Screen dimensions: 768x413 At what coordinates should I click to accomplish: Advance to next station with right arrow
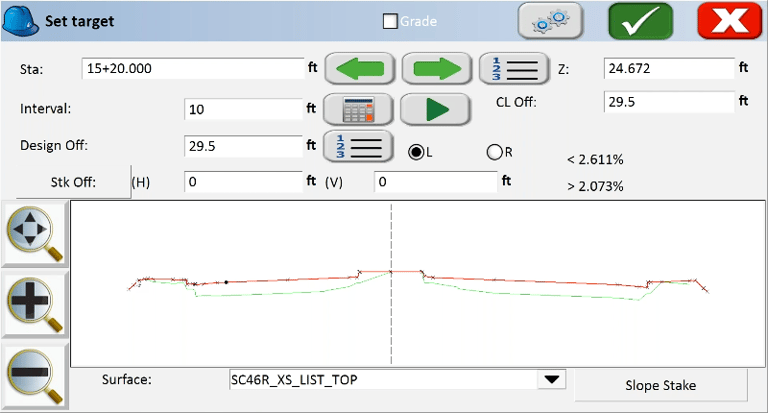coord(437,69)
